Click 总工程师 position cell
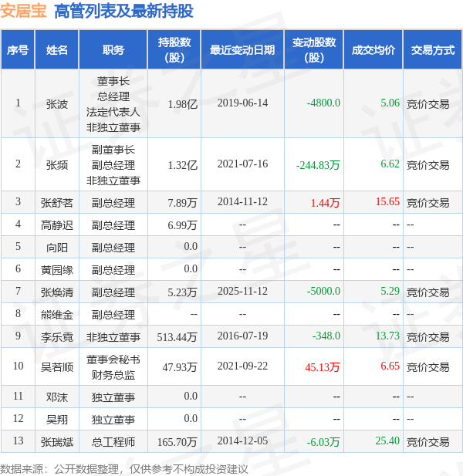The width and height of the screenshot is (463, 476). [113, 442]
